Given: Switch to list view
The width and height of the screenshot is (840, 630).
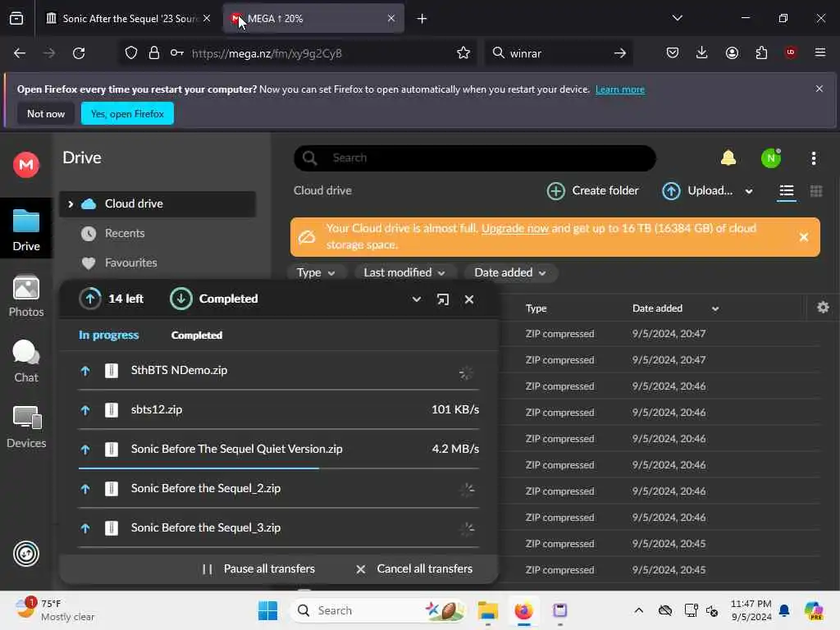Looking at the screenshot, I should [x=786, y=191].
